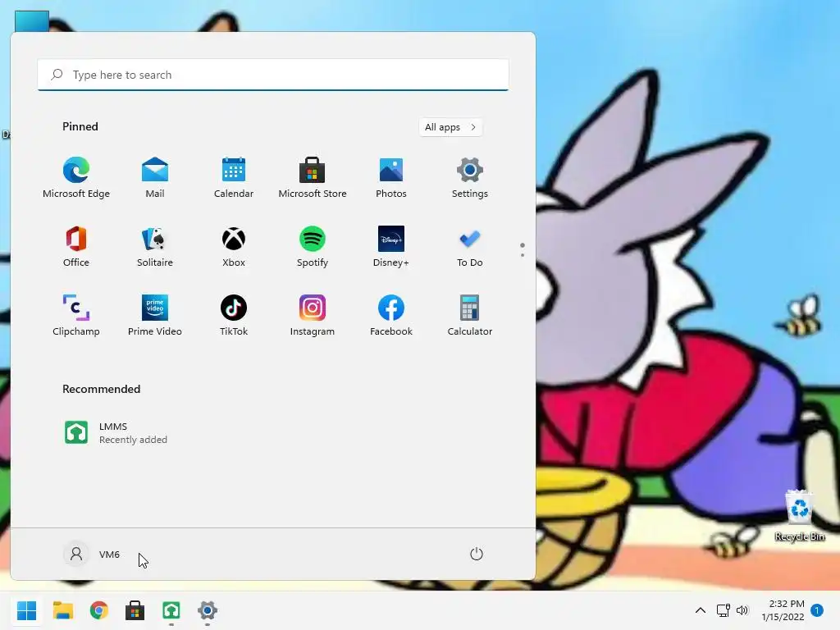This screenshot has width=840, height=630.
Task: Open Prime Video
Action: 155,316
